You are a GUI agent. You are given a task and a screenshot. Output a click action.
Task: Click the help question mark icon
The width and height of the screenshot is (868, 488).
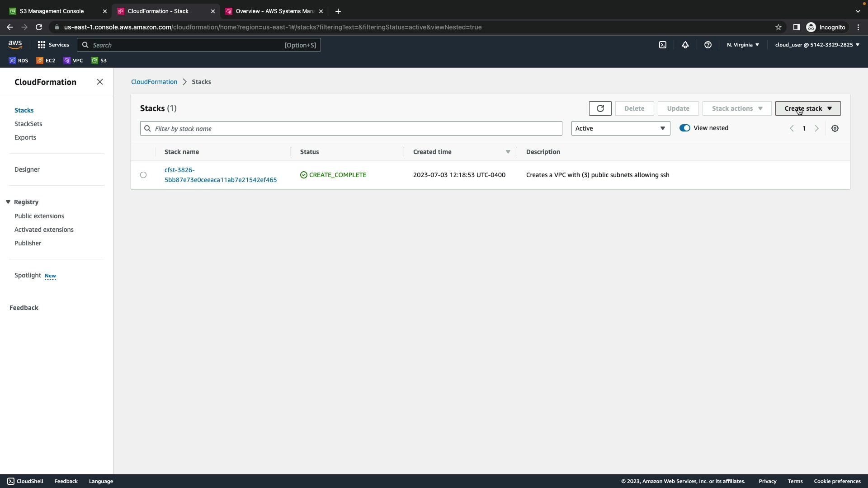708,45
